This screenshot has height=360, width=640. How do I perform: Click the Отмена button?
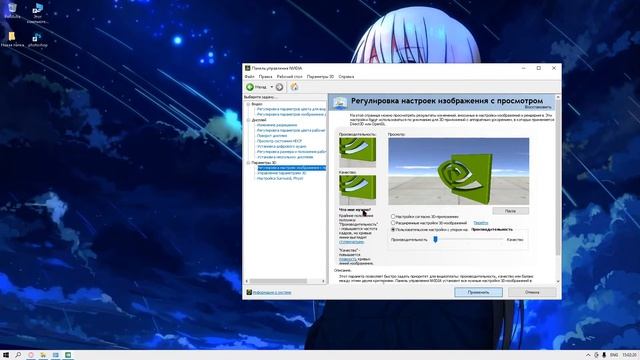coord(532,292)
